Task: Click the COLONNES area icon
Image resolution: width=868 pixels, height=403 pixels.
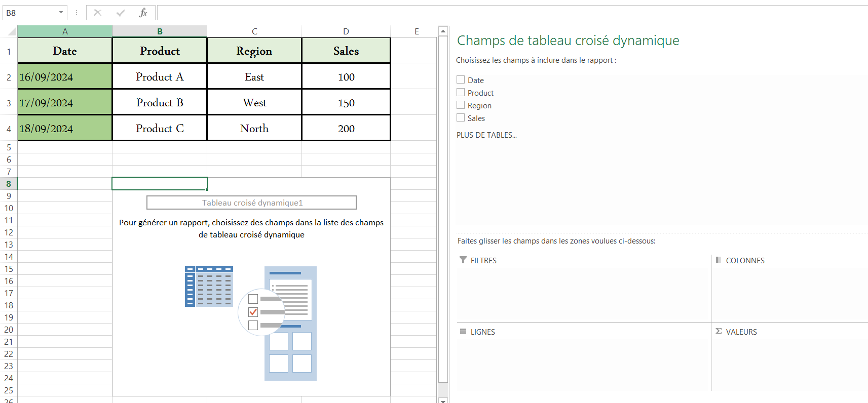Action: [x=719, y=260]
